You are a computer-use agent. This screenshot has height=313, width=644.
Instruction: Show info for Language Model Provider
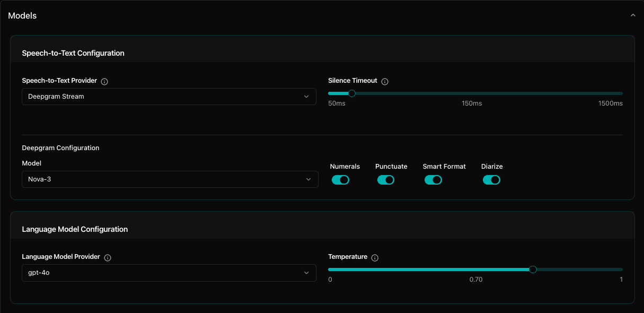tap(108, 258)
